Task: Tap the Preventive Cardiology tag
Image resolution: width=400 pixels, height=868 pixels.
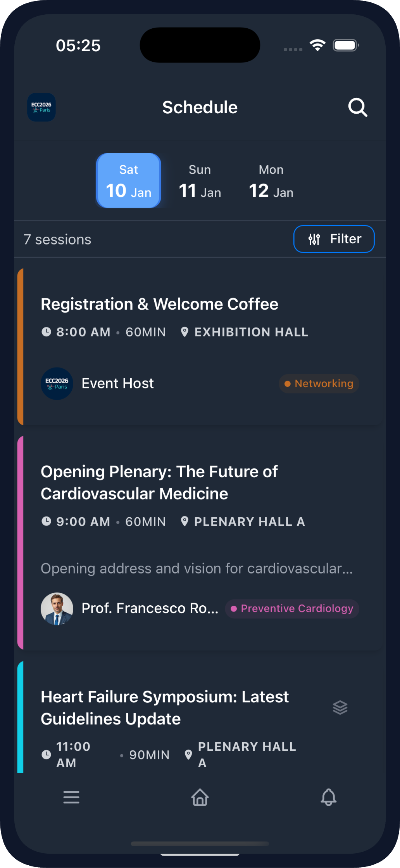Action: [x=292, y=608]
